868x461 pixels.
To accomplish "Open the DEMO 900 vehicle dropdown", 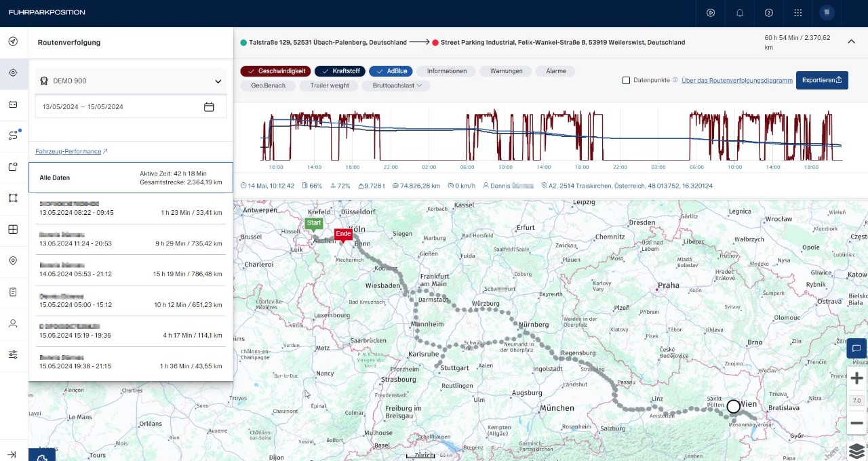I will coord(131,81).
